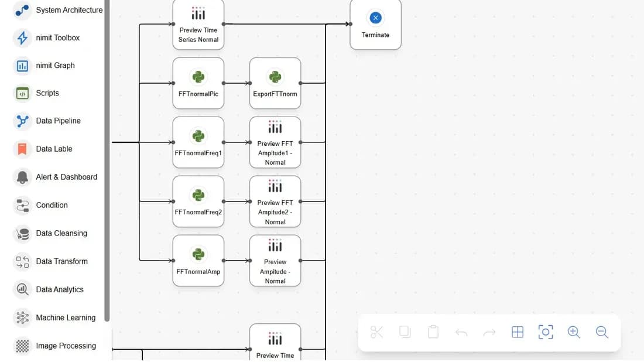Click the nimit Toolbox lightning icon

point(22,38)
